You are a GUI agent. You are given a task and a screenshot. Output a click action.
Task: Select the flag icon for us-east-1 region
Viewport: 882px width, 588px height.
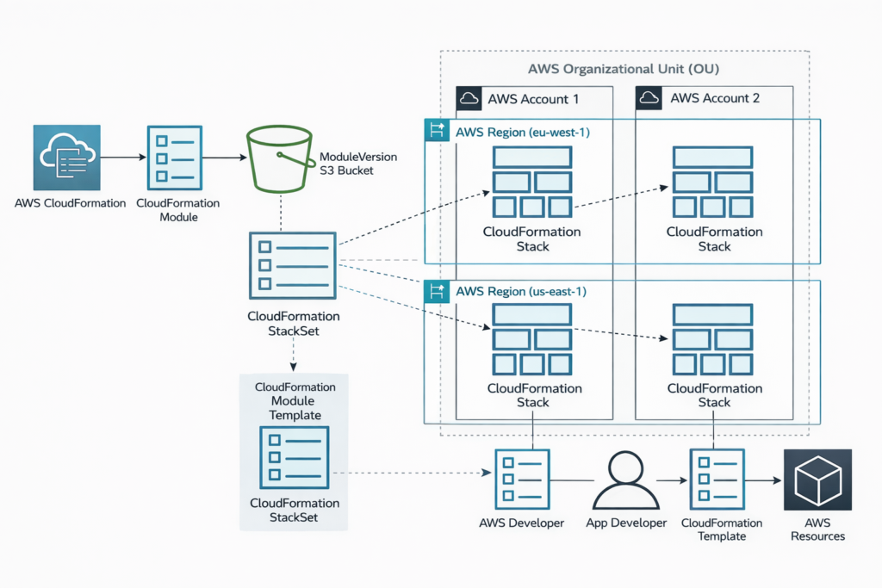tap(436, 292)
